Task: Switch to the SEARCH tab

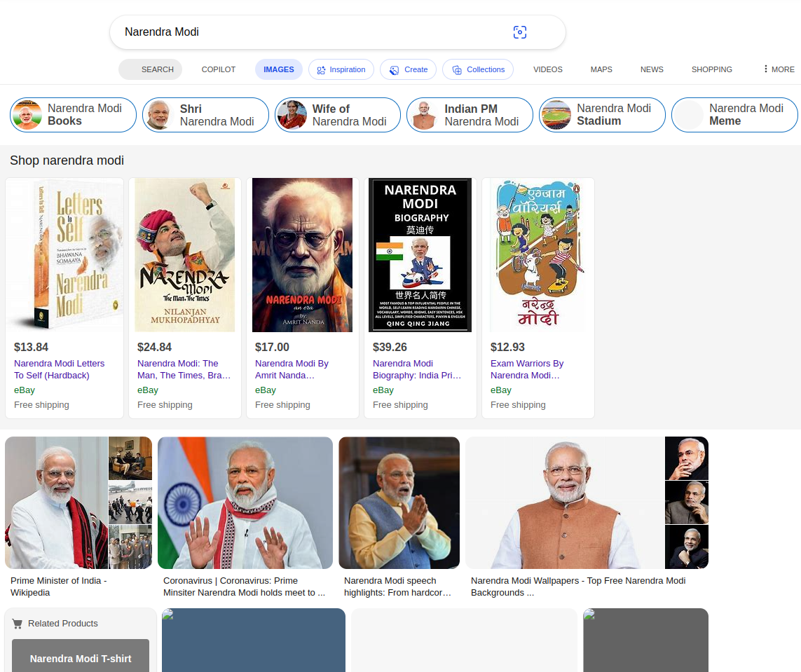Action: point(150,69)
